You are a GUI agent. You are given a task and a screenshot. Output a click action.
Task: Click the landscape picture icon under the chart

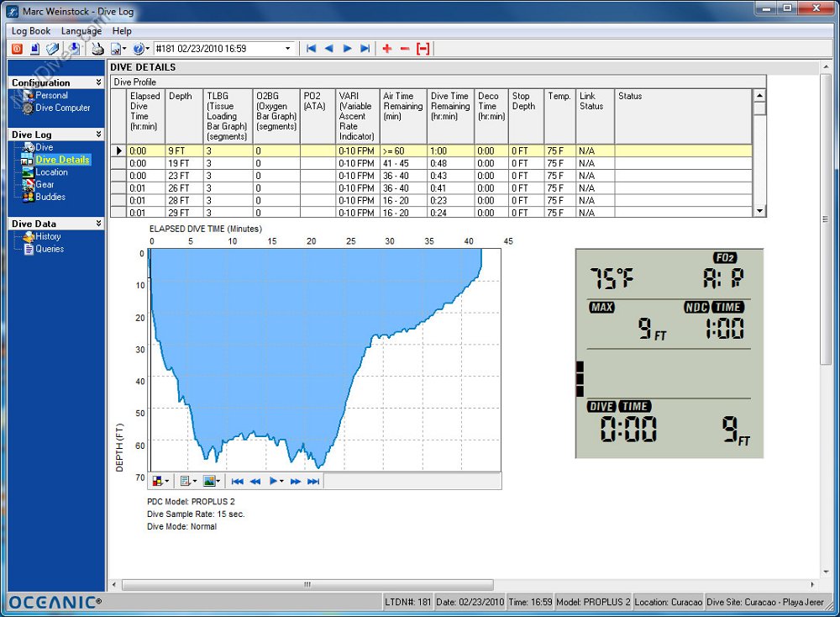pos(209,481)
